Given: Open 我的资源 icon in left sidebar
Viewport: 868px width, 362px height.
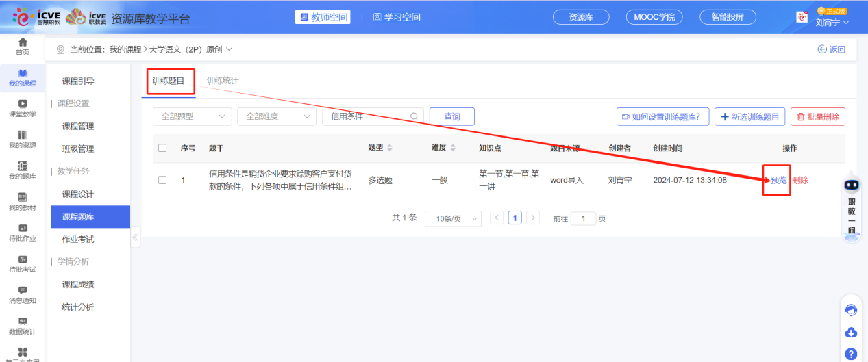Looking at the screenshot, I should coord(23,134).
